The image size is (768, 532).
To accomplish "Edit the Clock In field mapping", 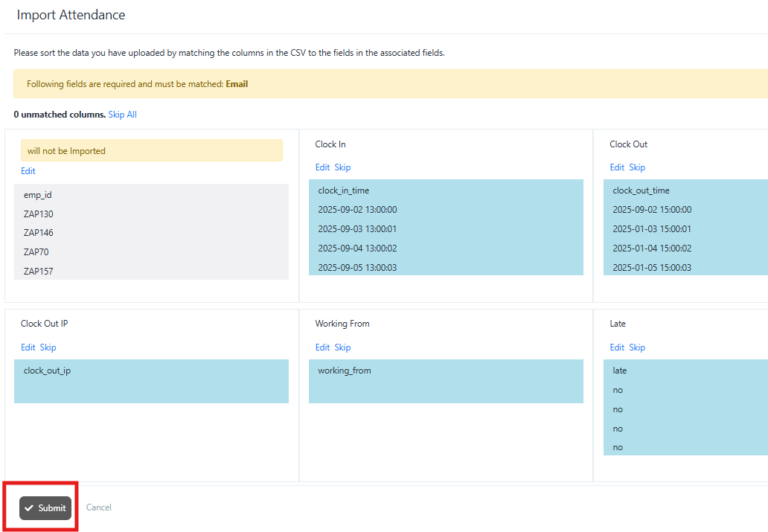I will click(322, 167).
